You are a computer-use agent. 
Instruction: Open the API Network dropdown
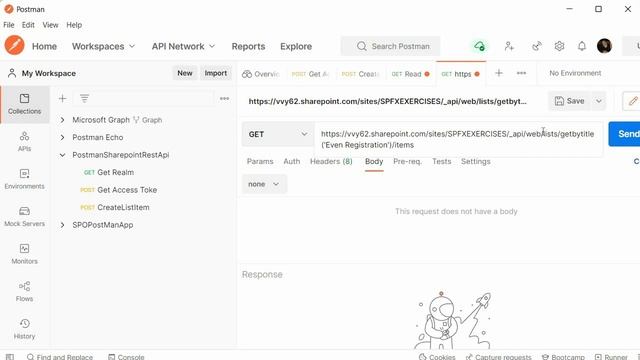click(x=183, y=46)
